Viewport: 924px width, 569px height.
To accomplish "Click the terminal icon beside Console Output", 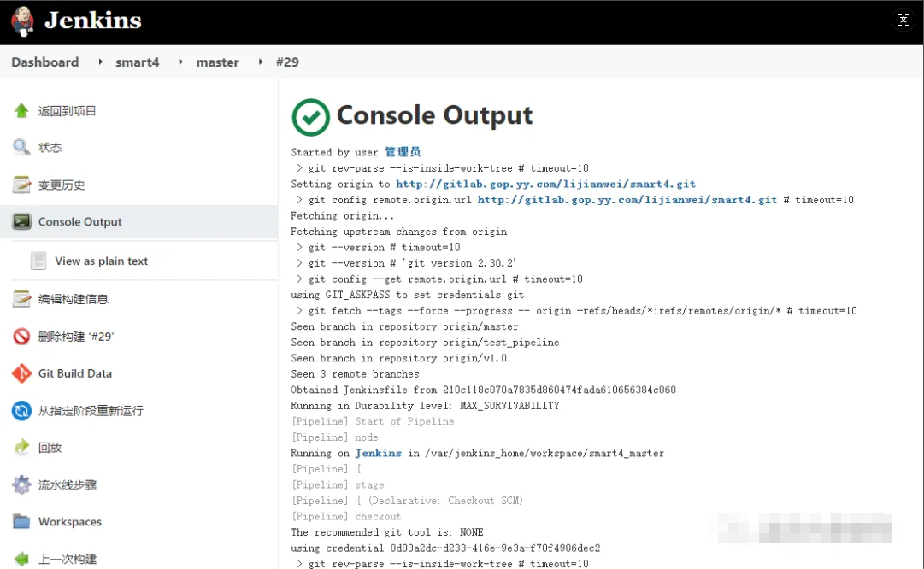I will (21, 221).
